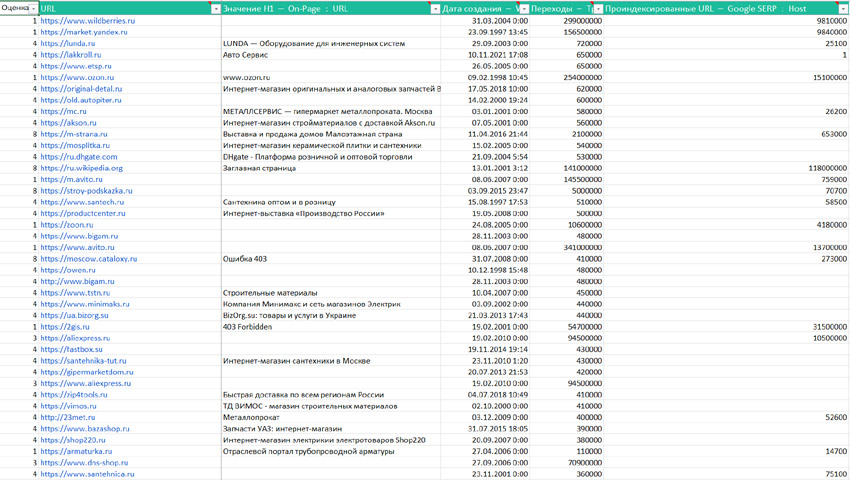This screenshot has height=480, width=850.
Task: Open the URL column filter dropdown
Action: click(x=216, y=9)
